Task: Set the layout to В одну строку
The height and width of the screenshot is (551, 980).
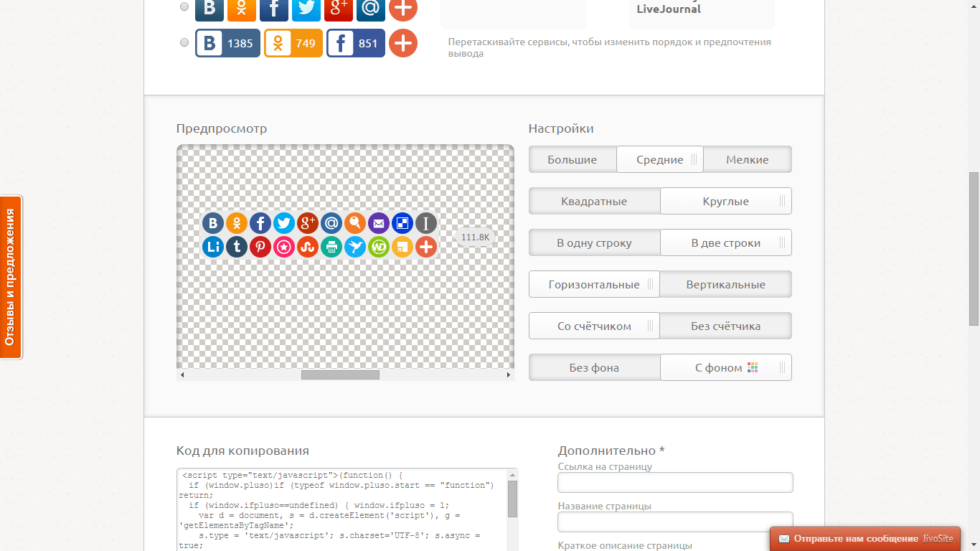Action: (594, 242)
